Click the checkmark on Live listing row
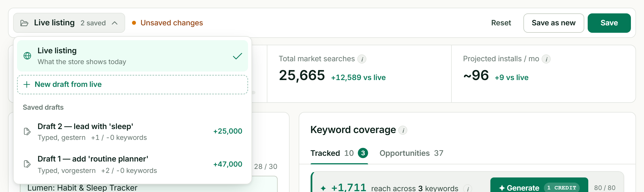 [x=238, y=56]
